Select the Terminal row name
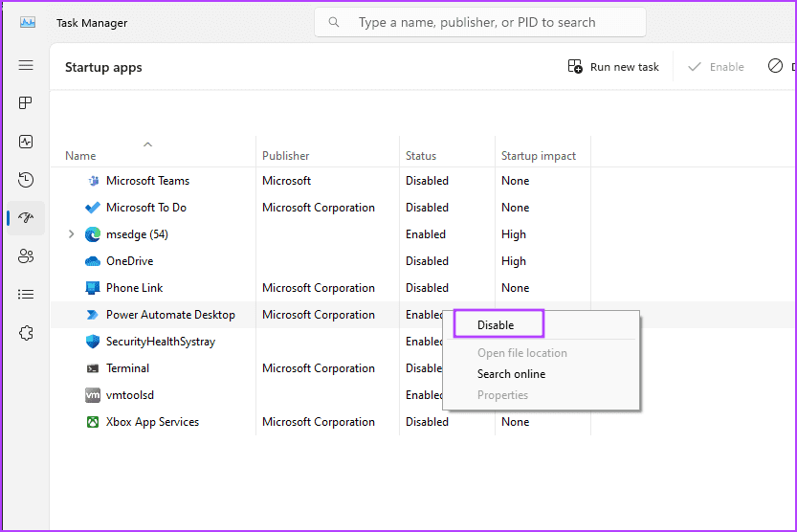The width and height of the screenshot is (797, 532). point(127,368)
